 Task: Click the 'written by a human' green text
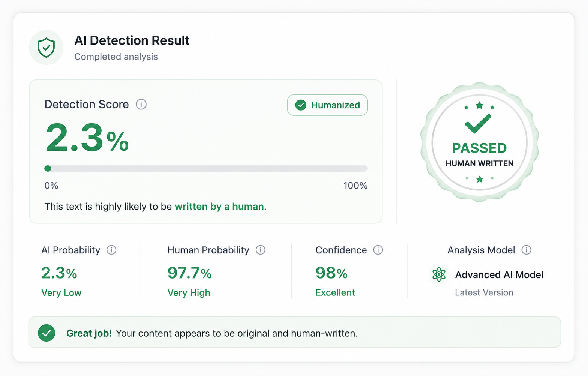219,207
